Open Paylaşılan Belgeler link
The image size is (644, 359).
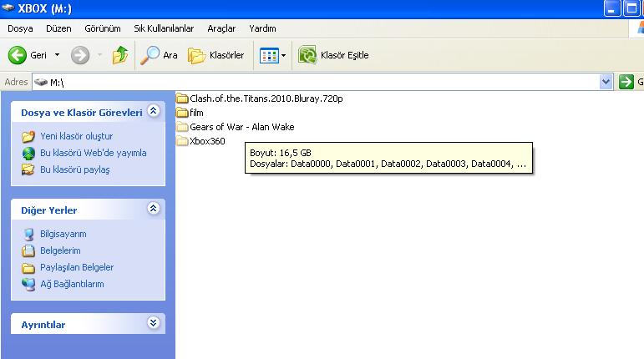(x=77, y=267)
